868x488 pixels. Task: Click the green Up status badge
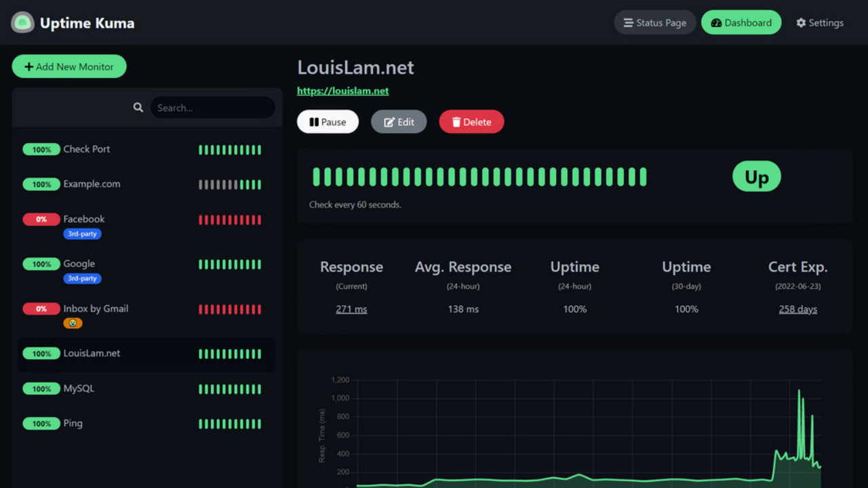(756, 176)
